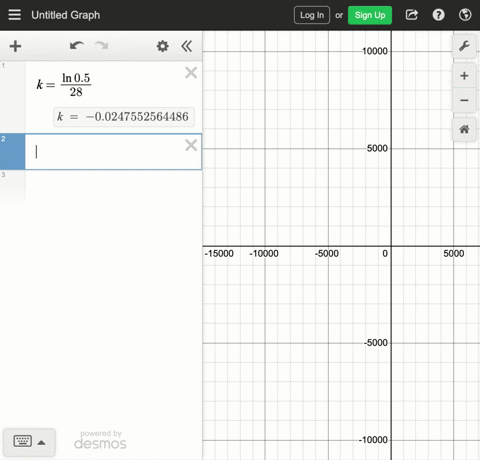Click the y-axis label 10000
The height and width of the screenshot is (460, 480).
point(375,51)
